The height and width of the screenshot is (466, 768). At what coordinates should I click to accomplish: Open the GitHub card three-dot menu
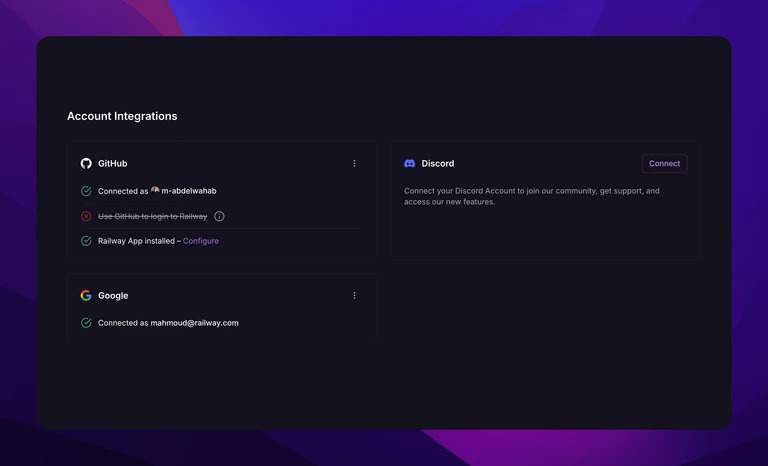tap(355, 164)
